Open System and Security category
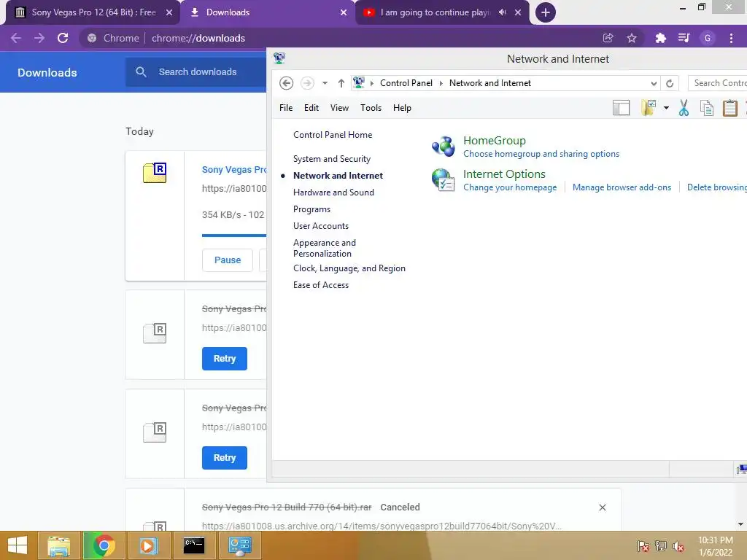 [x=332, y=159]
